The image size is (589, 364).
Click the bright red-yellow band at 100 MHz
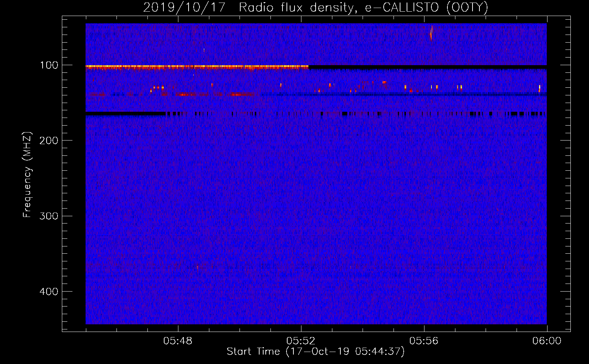197,67
